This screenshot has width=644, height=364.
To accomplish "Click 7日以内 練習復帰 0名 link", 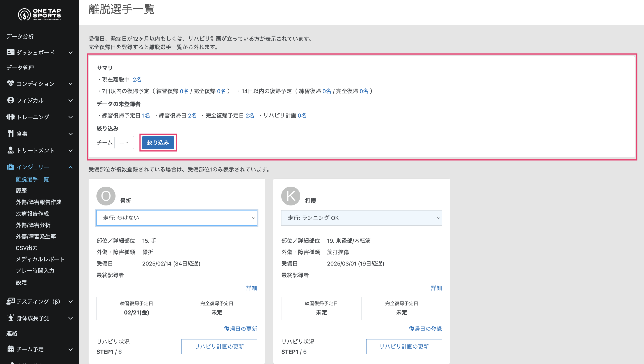I will (x=184, y=91).
